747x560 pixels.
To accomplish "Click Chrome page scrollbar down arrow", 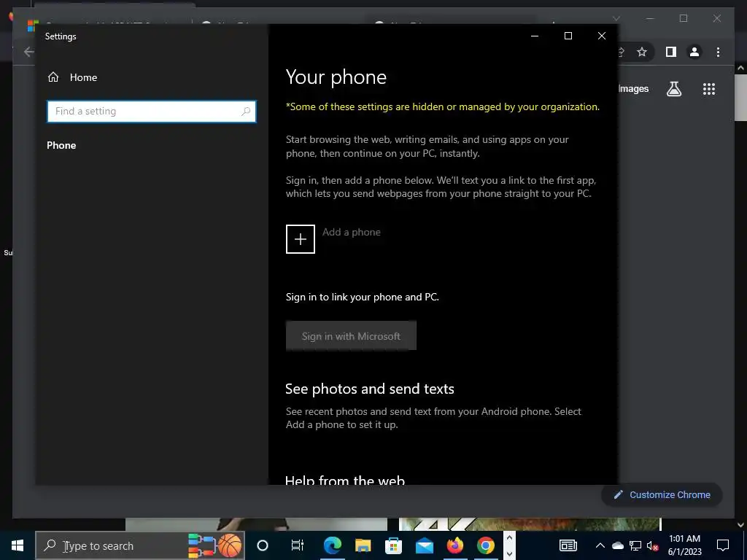I will click(740, 524).
